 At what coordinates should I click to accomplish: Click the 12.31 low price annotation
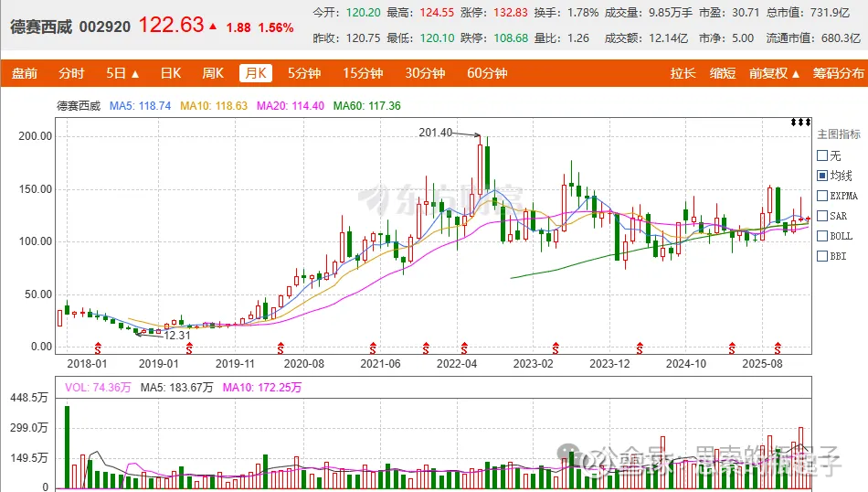177,336
